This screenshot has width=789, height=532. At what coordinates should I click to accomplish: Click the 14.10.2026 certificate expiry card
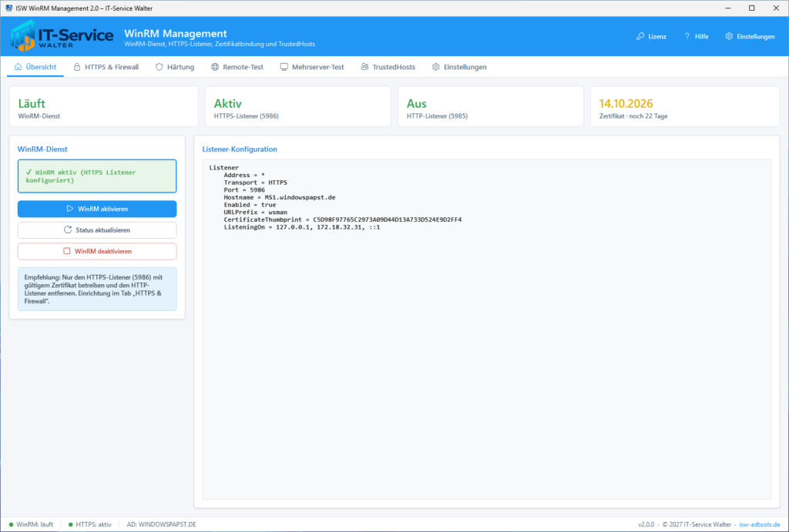click(x=685, y=106)
